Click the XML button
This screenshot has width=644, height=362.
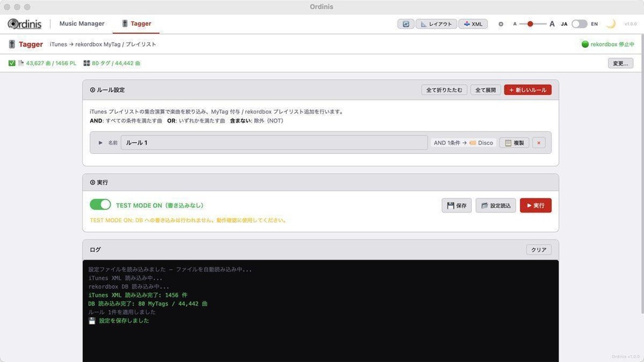[x=473, y=24]
